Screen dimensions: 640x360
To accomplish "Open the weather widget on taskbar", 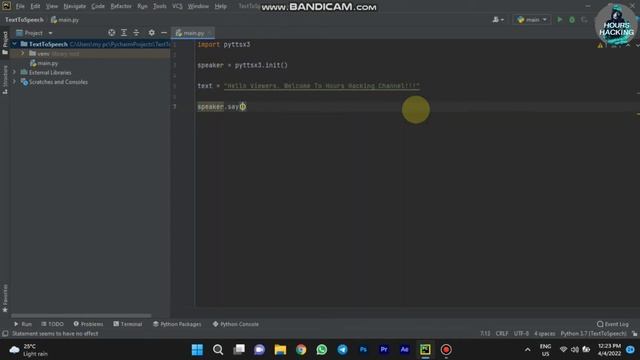I will tap(29, 350).
